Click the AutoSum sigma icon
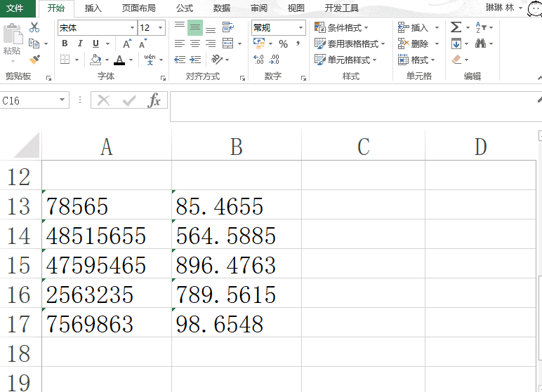The width and height of the screenshot is (542, 392). [x=456, y=27]
